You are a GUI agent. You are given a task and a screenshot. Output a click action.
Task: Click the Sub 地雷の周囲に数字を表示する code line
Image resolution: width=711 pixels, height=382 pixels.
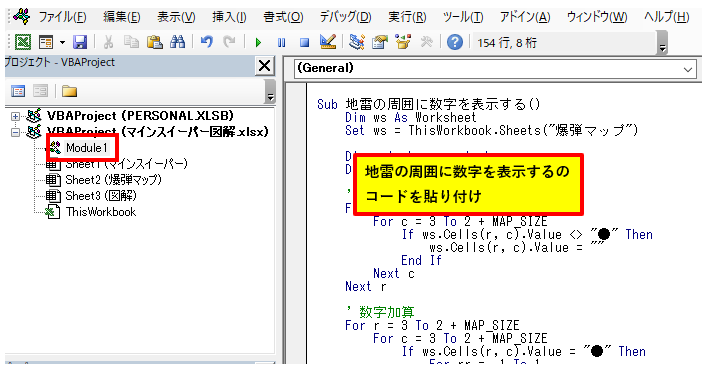tap(429, 104)
